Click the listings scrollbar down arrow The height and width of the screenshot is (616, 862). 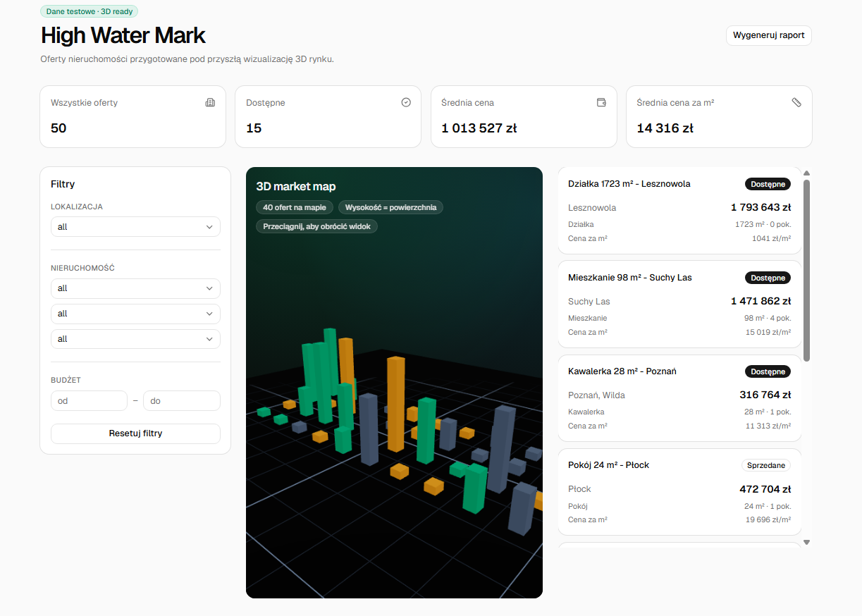coord(806,542)
